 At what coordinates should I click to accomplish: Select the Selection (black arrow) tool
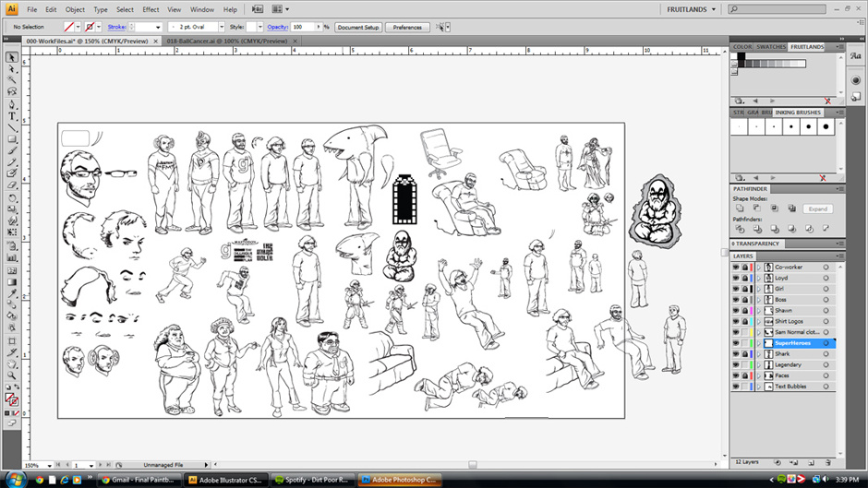point(12,57)
